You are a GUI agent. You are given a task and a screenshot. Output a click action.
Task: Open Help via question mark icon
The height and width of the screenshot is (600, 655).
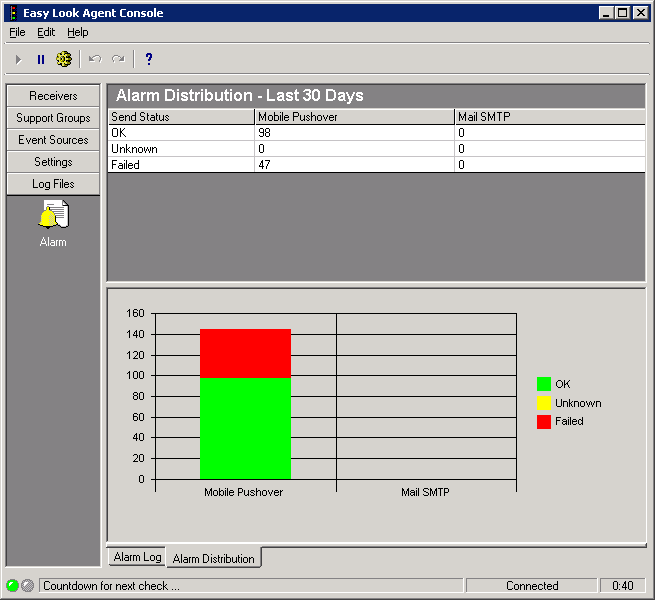tap(149, 59)
